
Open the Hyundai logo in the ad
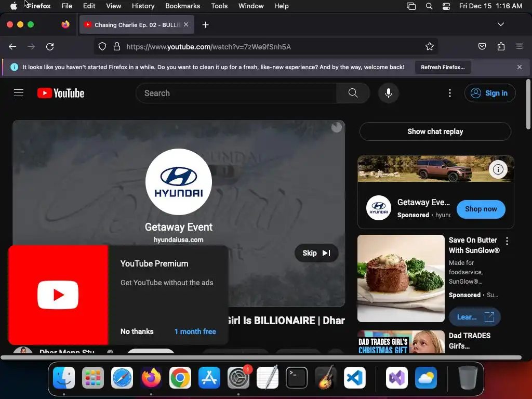click(x=179, y=182)
